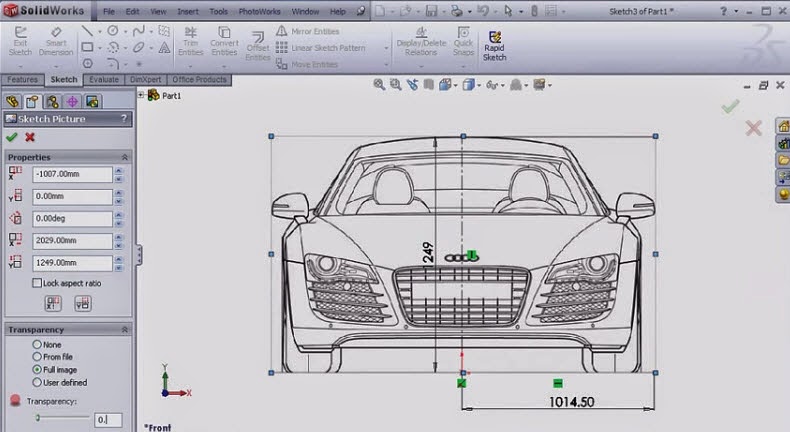Click the Quick Snaps tool

coord(463,41)
